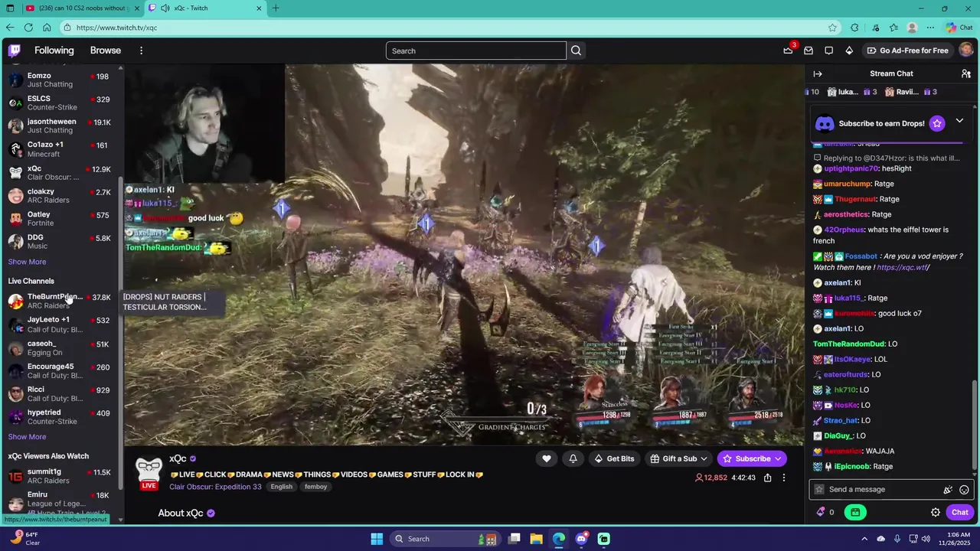Image resolution: width=980 pixels, height=551 pixels.
Task: Open File Explorer from the taskbar
Action: pyautogui.click(x=537, y=539)
